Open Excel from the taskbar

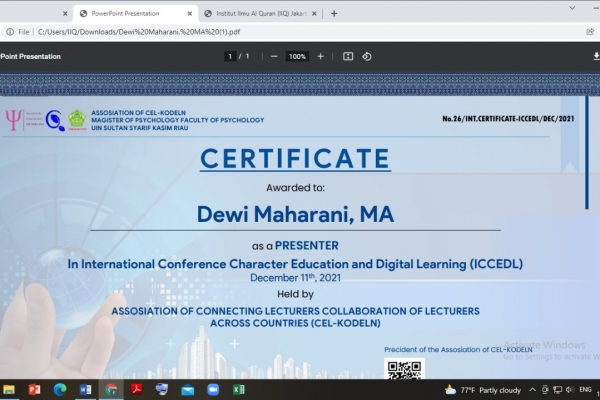238,390
